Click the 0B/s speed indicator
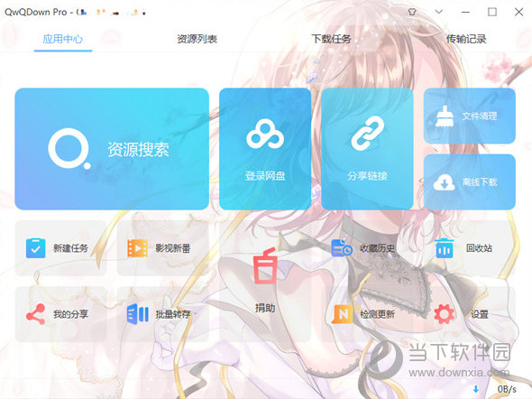This screenshot has height=399, width=532. click(507, 389)
